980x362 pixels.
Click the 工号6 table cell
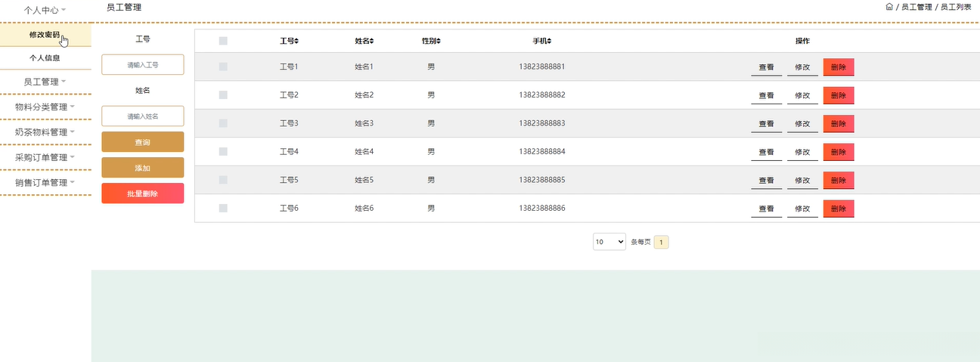[x=289, y=208]
